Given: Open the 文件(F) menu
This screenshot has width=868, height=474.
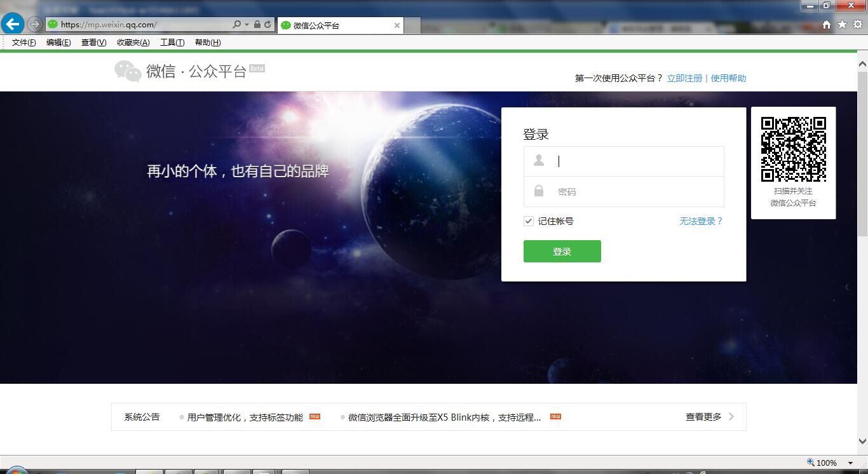Looking at the screenshot, I should pos(24,43).
